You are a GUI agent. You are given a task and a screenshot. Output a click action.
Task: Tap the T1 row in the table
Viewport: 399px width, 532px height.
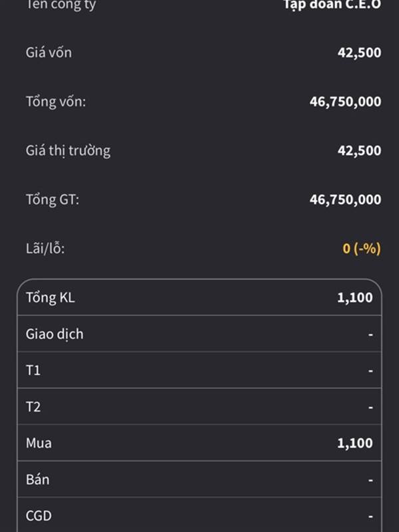click(199, 370)
